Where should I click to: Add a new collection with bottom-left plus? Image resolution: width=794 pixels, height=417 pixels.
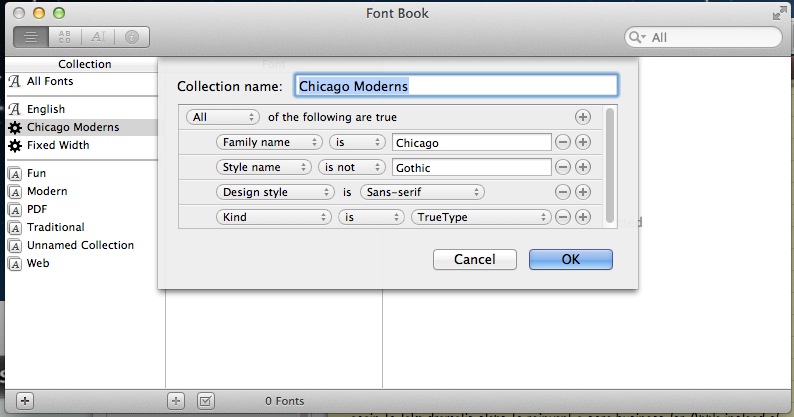click(x=25, y=401)
